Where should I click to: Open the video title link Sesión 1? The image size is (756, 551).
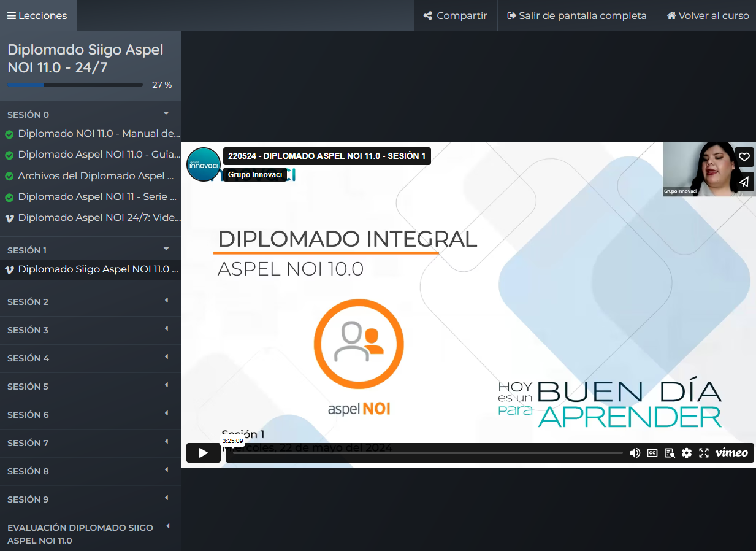(327, 156)
